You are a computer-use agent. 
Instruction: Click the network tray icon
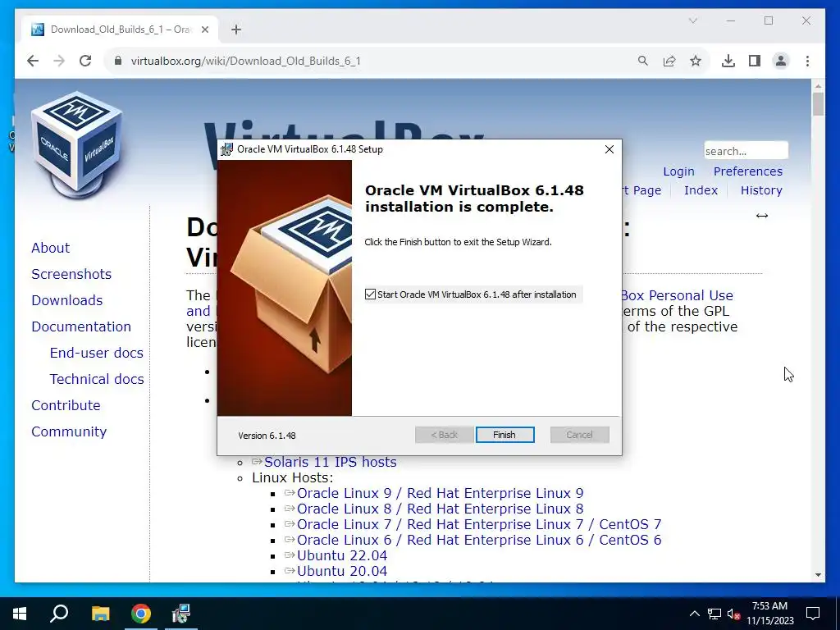(x=714, y=614)
